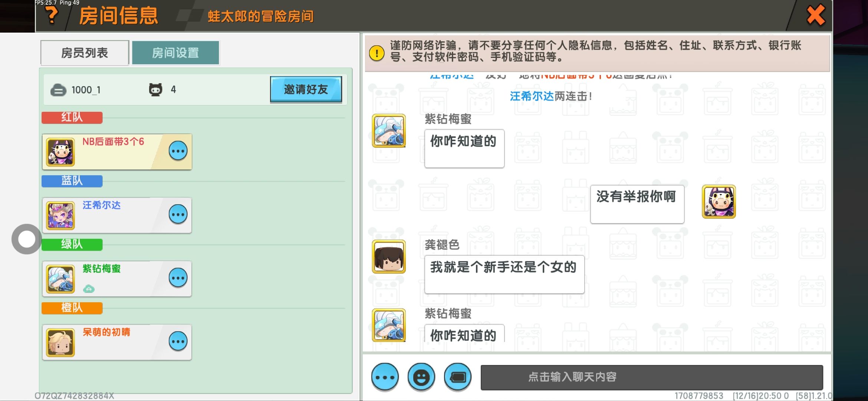868x401 pixels.
Task: Click the chat bubble quick-message icon
Action: 457,377
